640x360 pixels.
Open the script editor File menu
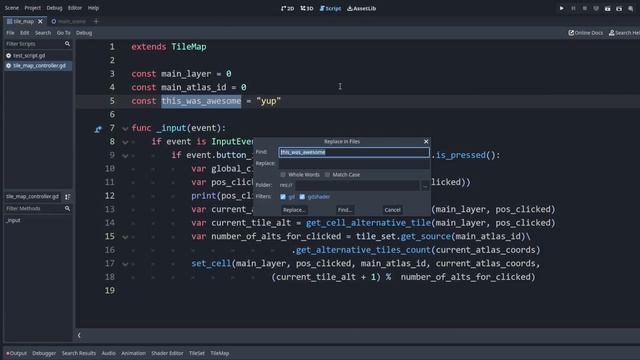click(x=10, y=33)
